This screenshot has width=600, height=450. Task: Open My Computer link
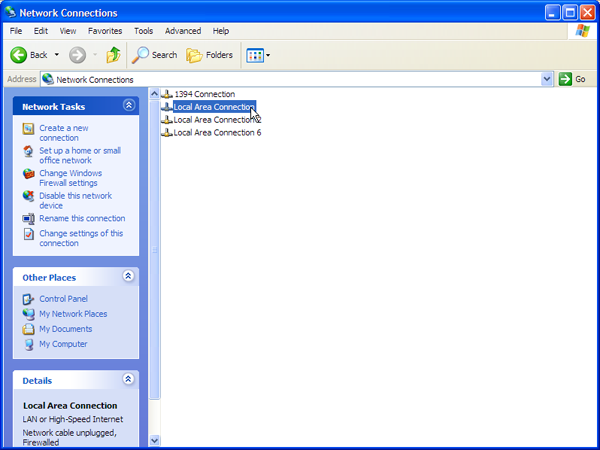pyautogui.click(x=63, y=344)
